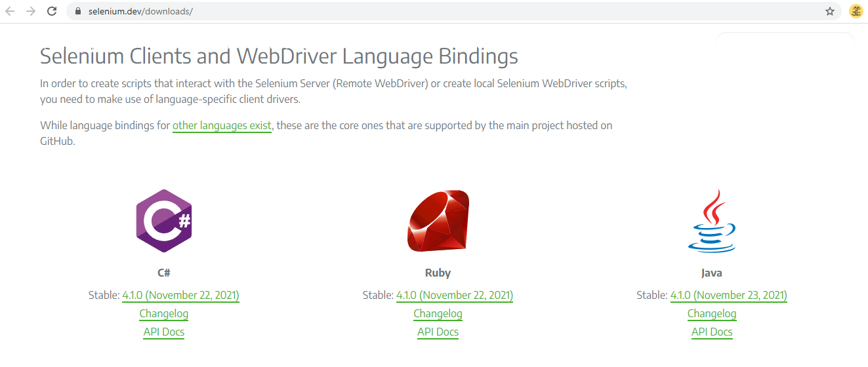This screenshot has width=868, height=367.
Task: Click the red Ruby gem logo
Action: 438,221
